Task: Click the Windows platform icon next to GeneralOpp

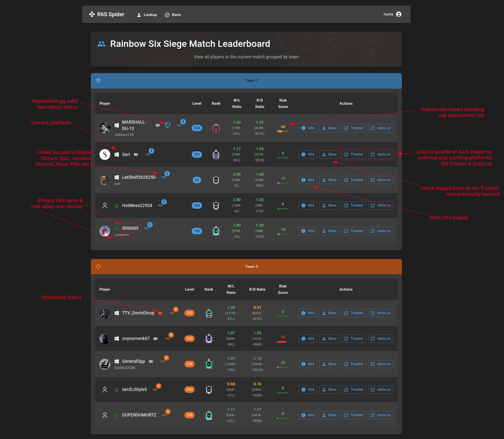Action: tap(117, 361)
